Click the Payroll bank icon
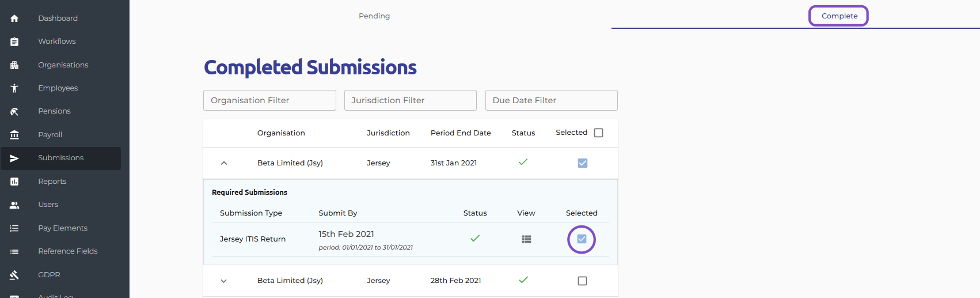The image size is (980, 298). click(14, 135)
